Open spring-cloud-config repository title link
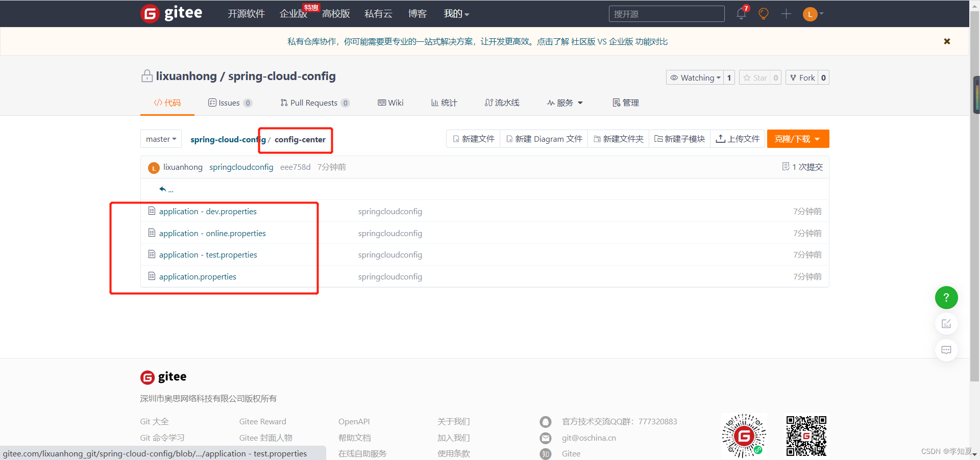Viewport: 980px width, 460px height. [x=282, y=76]
